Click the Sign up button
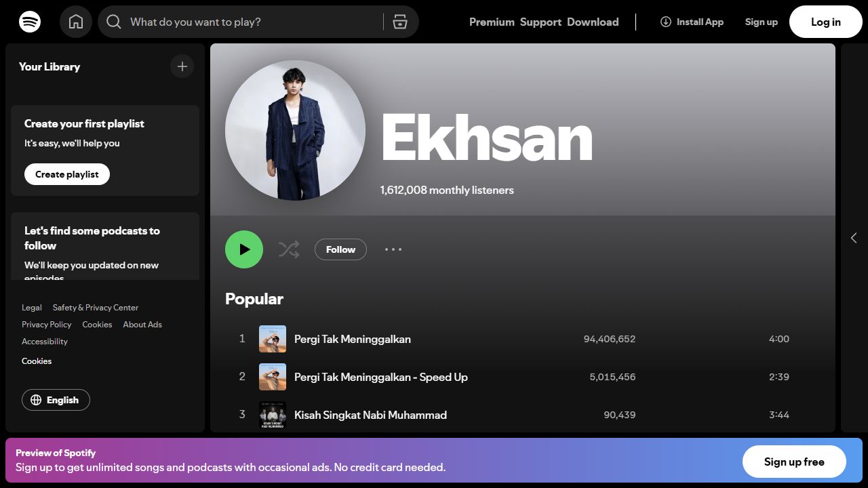The height and width of the screenshot is (488, 868). click(761, 22)
